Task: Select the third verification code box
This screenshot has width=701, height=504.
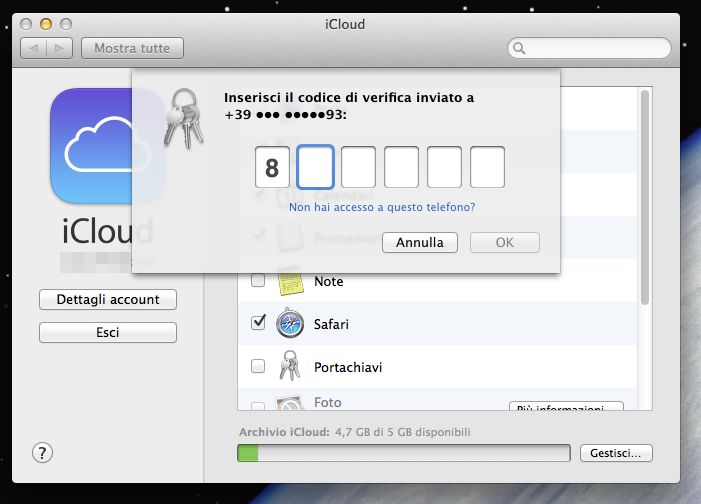Action: (x=358, y=167)
